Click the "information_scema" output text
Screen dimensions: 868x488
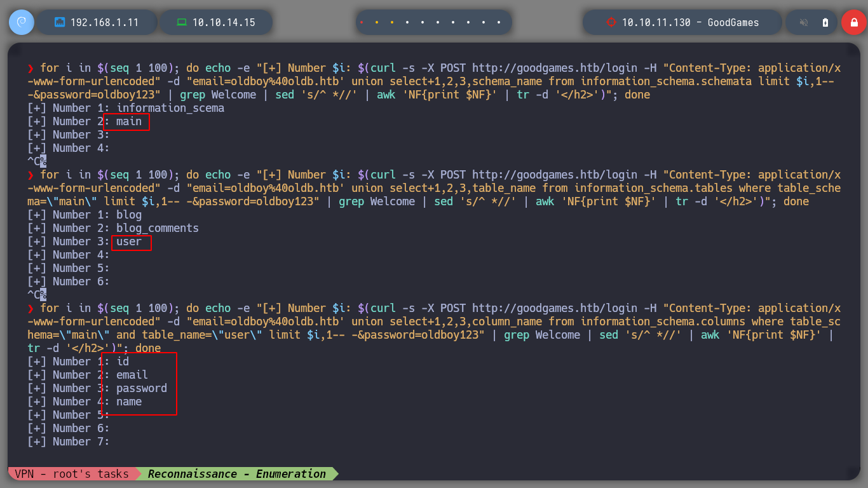tap(170, 108)
